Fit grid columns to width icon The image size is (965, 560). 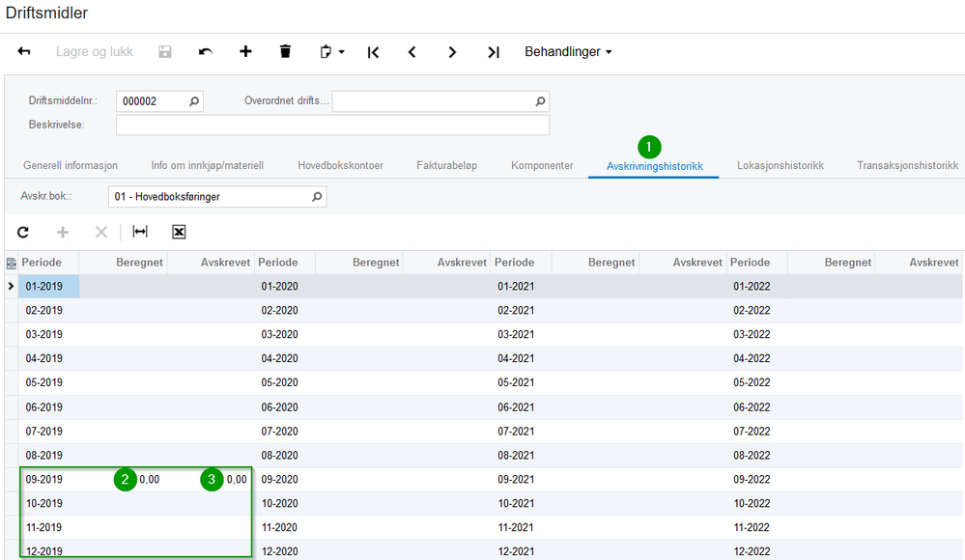tap(140, 232)
